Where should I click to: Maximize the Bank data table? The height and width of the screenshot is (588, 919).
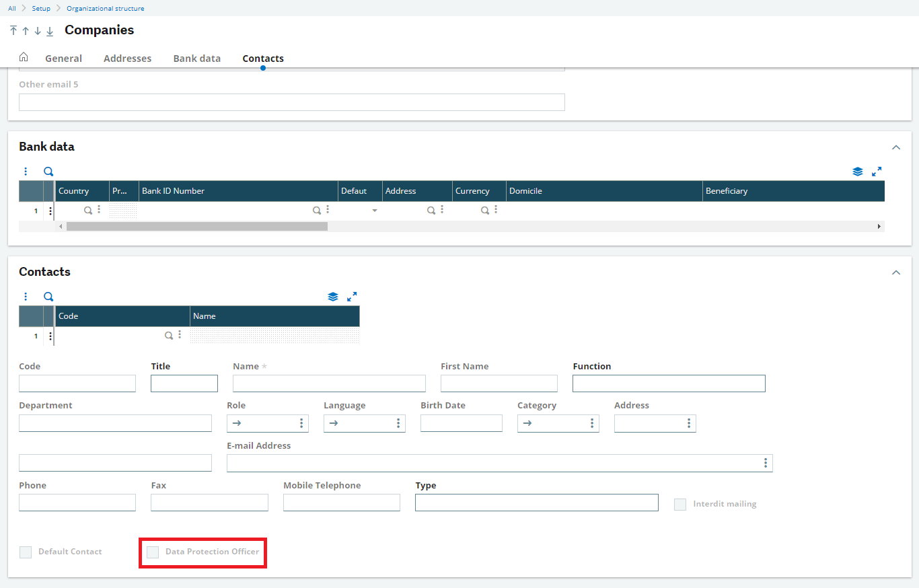coord(877,172)
